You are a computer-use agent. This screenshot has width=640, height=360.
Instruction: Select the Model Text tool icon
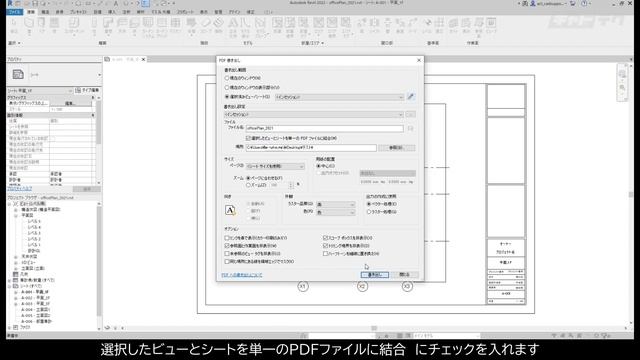[233, 23]
